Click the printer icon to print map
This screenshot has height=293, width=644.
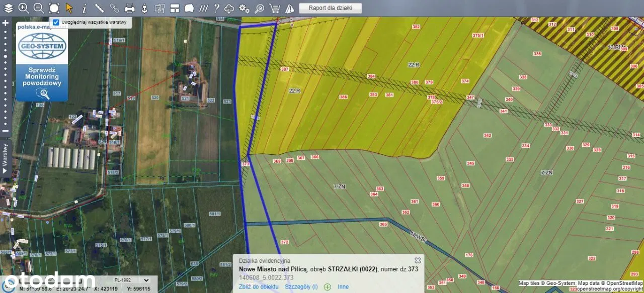click(x=129, y=8)
